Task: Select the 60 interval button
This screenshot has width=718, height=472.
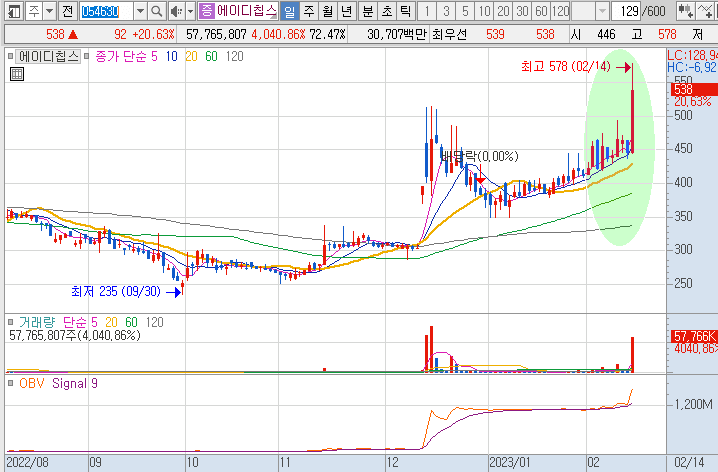Action: tap(542, 11)
